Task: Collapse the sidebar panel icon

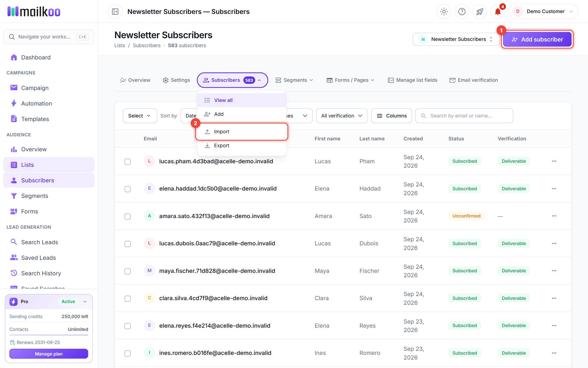Action: click(x=115, y=11)
